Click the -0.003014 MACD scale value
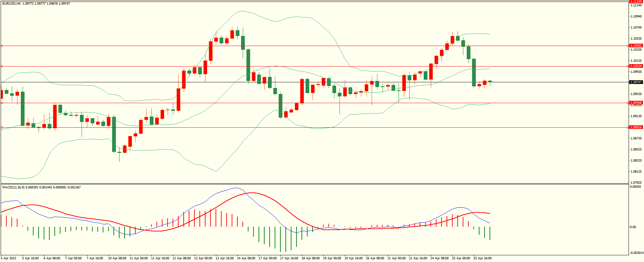The width and height of the screenshot is (644, 262). [x=637, y=253]
